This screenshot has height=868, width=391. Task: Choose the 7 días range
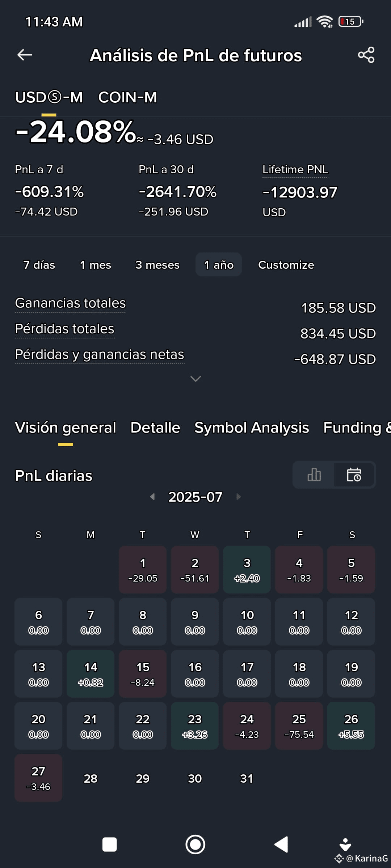tap(39, 265)
